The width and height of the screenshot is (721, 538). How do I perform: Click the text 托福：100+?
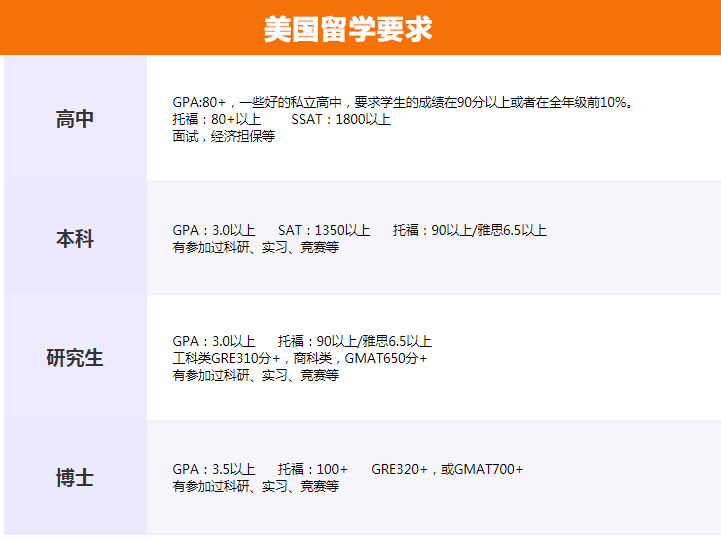pyautogui.click(x=313, y=469)
